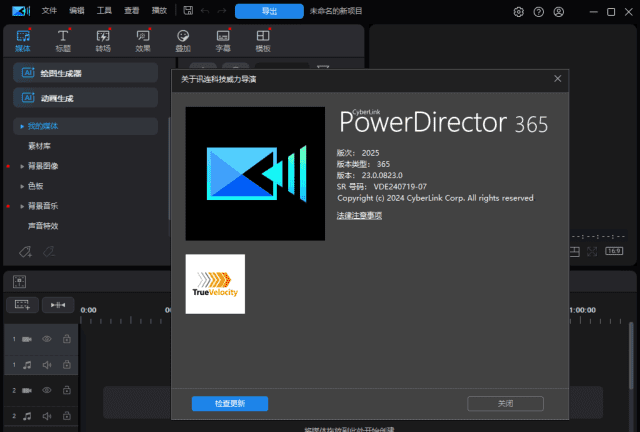The image size is (640, 432).
Task: Mute audio track 1
Action: click(x=47, y=365)
